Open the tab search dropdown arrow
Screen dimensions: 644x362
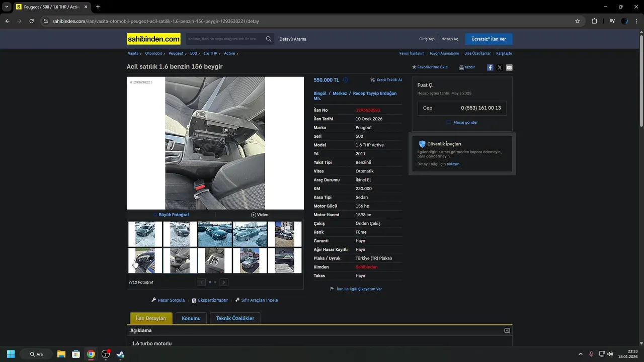coord(7,7)
